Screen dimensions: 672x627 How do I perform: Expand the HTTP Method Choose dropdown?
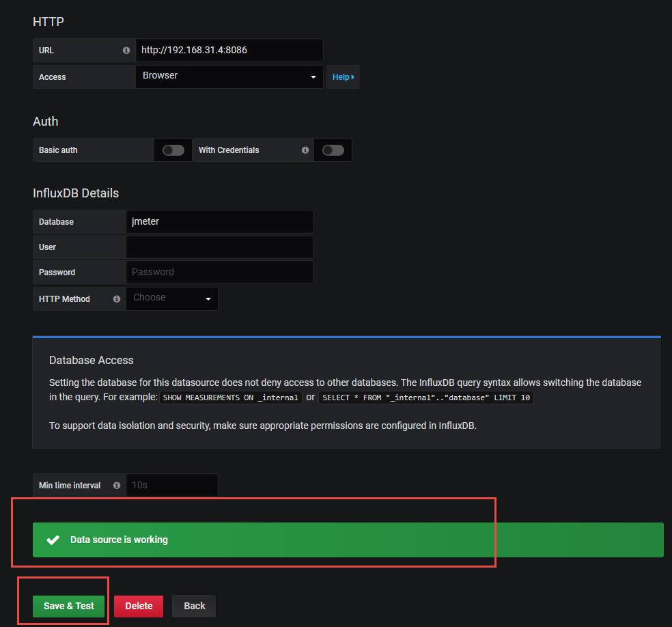click(x=172, y=298)
